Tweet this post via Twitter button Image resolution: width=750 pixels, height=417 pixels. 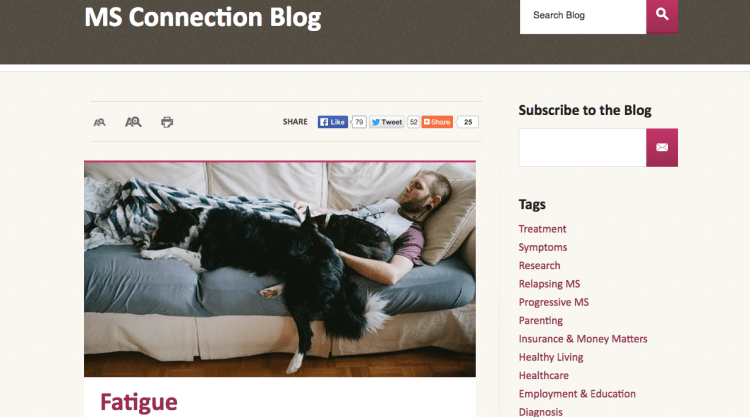click(x=386, y=122)
